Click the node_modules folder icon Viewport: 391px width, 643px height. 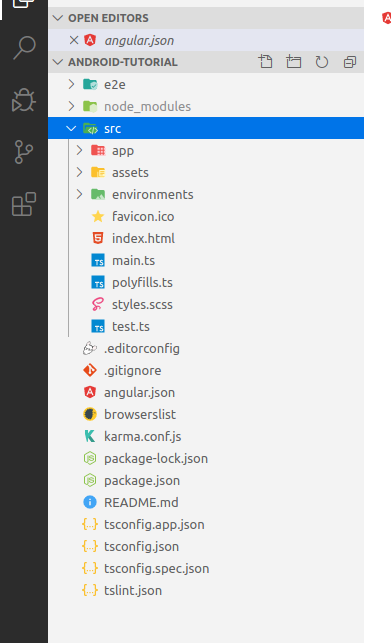(x=90, y=106)
